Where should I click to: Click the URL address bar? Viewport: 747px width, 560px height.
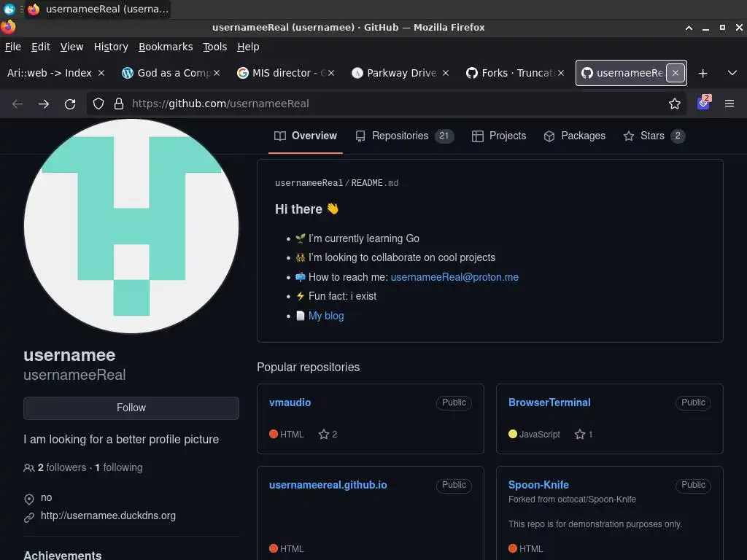pyautogui.click(x=386, y=104)
